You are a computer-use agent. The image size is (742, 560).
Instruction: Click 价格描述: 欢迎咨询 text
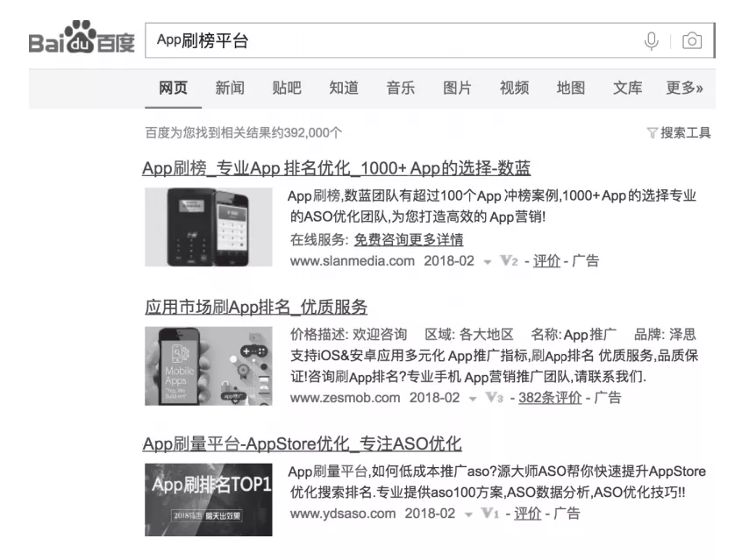349,335
